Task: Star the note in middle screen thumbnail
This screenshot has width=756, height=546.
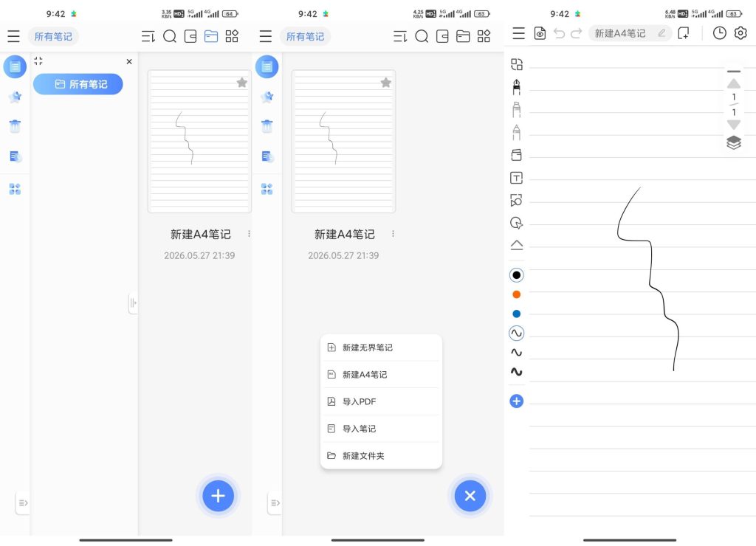Action: coord(385,83)
